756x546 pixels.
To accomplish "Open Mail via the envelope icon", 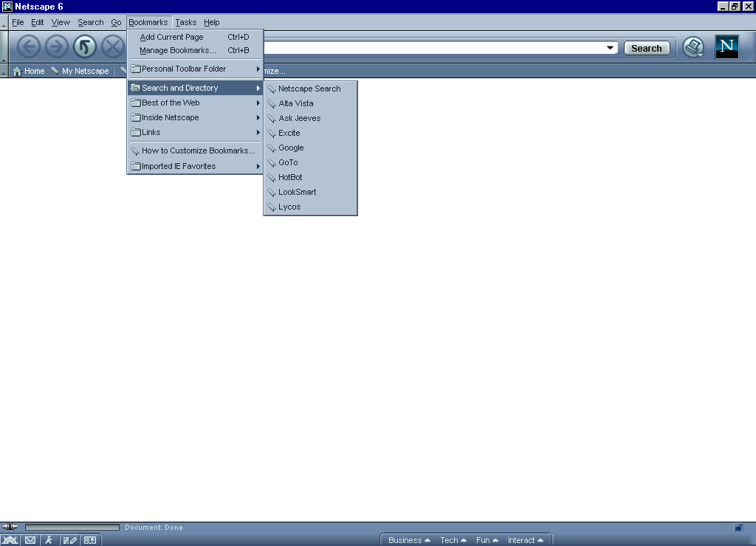I will [30, 540].
